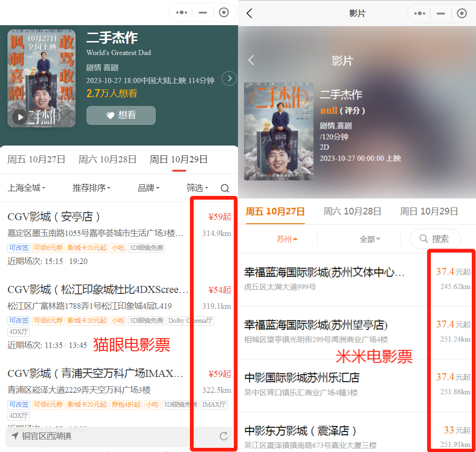Expand the 上海全城 area dropdown
476x452 pixels.
click(x=27, y=188)
